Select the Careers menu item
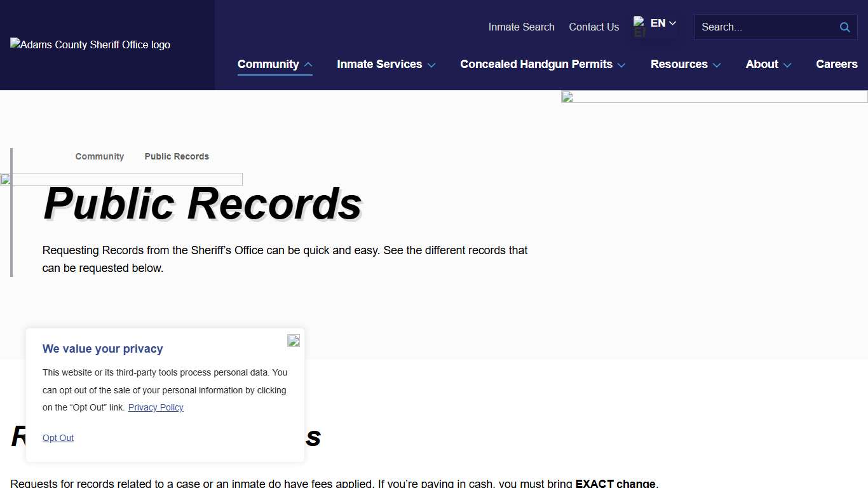This screenshot has width=868, height=488. click(x=837, y=64)
